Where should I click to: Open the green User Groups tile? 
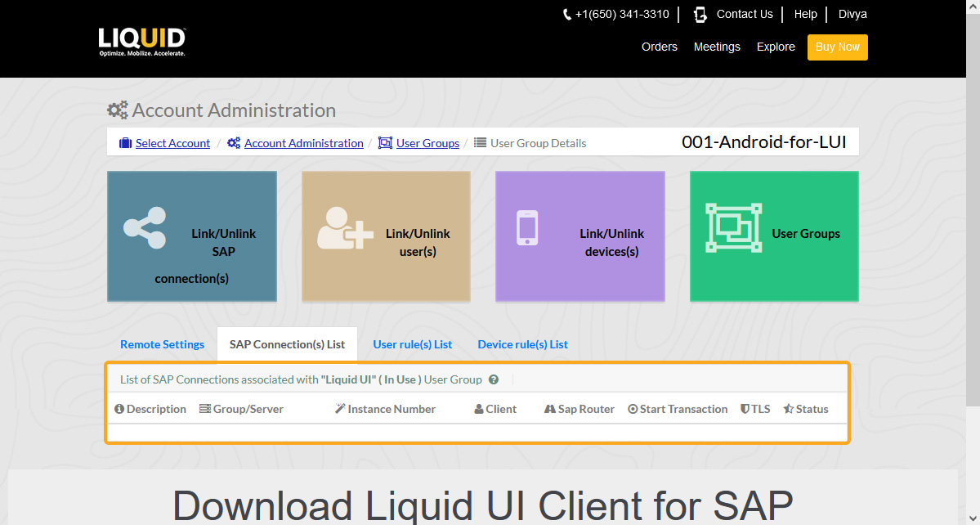(x=774, y=236)
